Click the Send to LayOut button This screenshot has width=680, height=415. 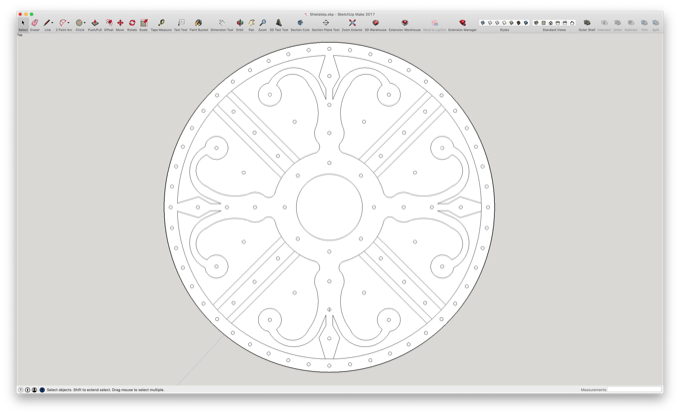click(x=434, y=23)
